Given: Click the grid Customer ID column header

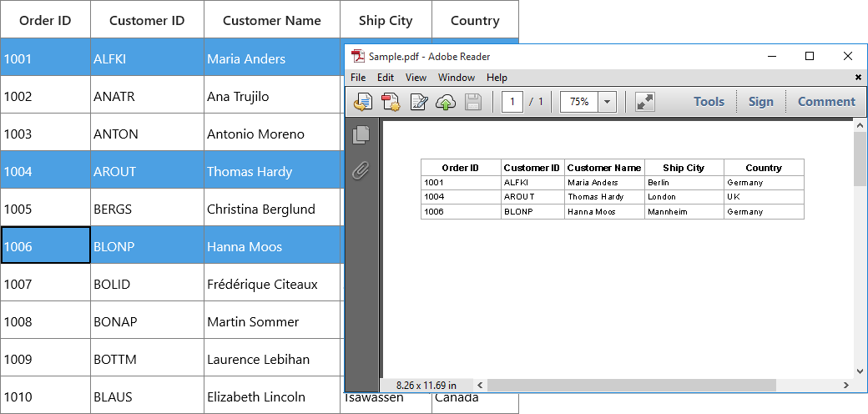Looking at the screenshot, I should tap(147, 19).
